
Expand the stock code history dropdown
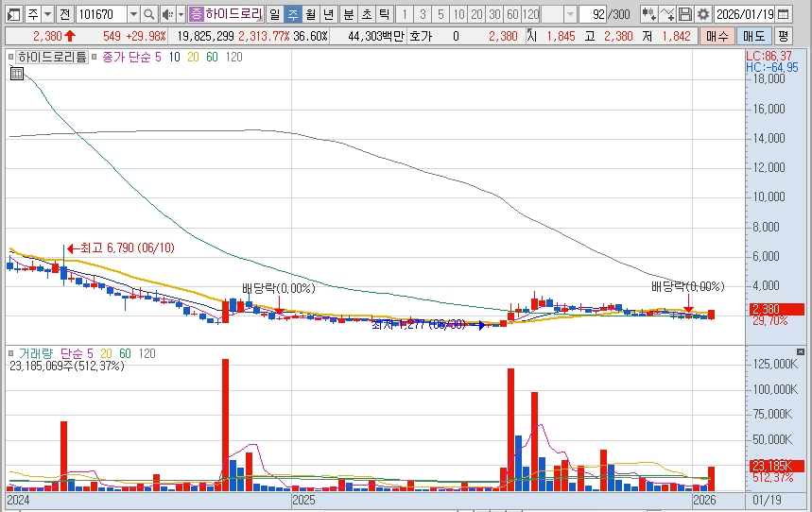[x=133, y=14]
